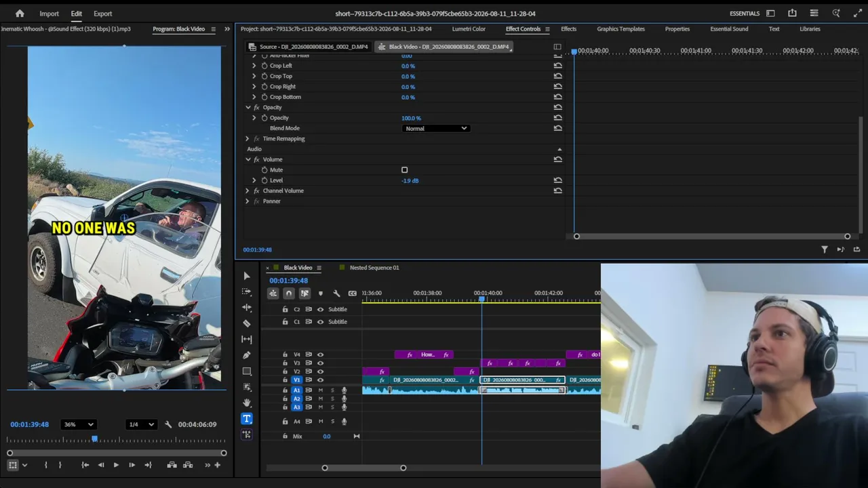Screen dimensions: 868x488
Task: Open the 36% zoom level dropdown
Action: coord(78,424)
